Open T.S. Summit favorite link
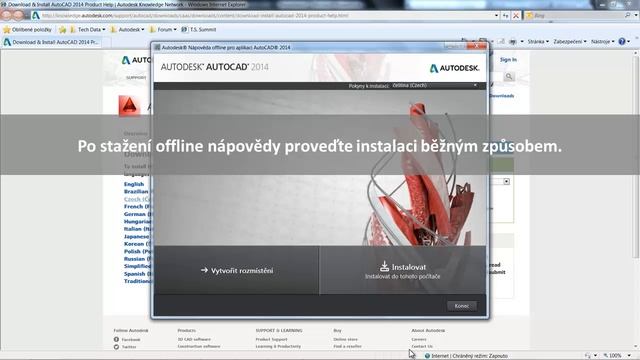 pyautogui.click(x=199, y=29)
